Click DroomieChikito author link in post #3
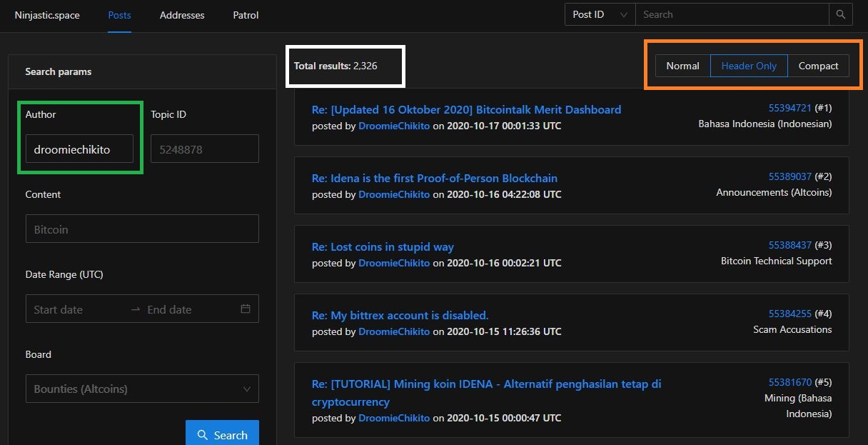The height and width of the screenshot is (445, 868). click(x=394, y=263)
